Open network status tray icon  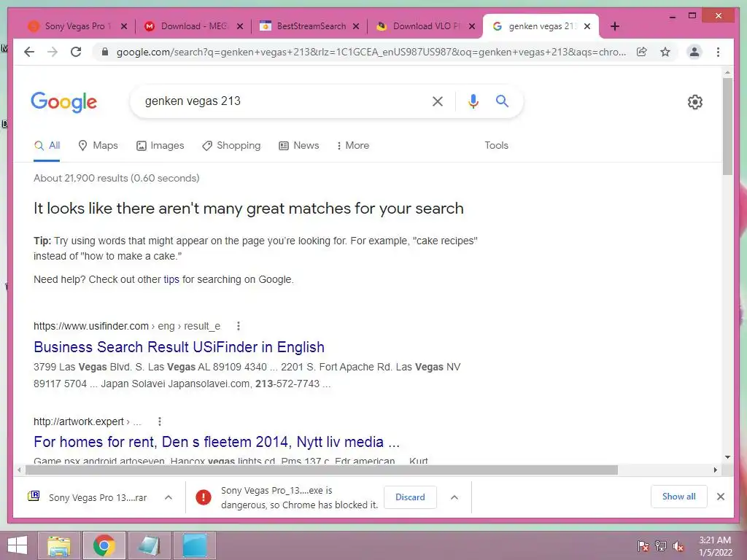click(x=661, y=546)
